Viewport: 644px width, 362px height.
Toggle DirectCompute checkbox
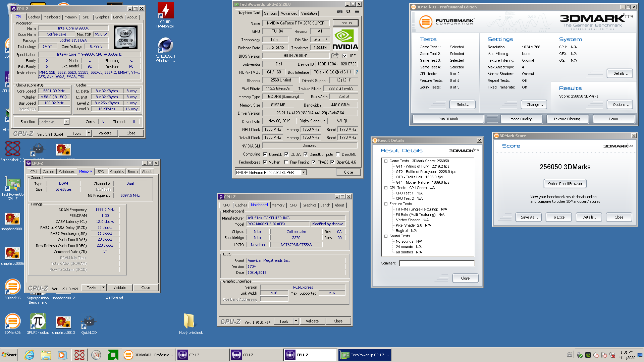click(x=306, y=155)
